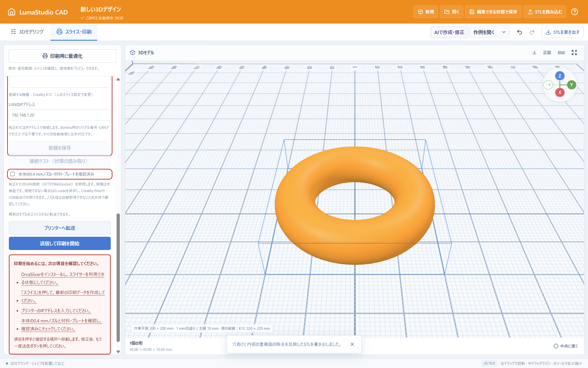Export the model with STLを書き出す
588x368 pixels.
(x=563, y=32)
